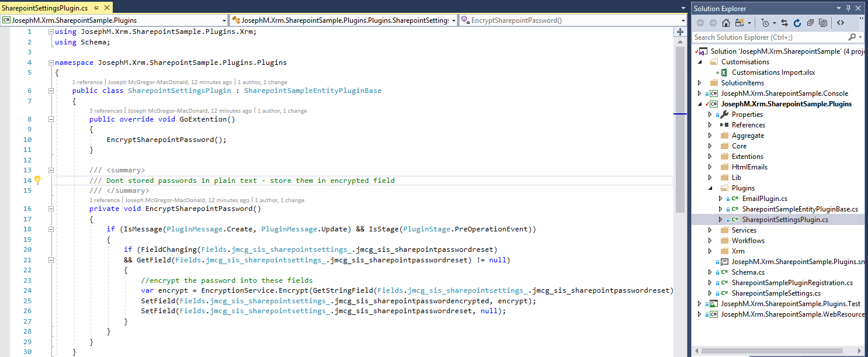Image resolution: width=868 pixels, height=357 pixels.
Task: Toggle the Solution Explorer auto-hide pin
Action: click(848, 8)
